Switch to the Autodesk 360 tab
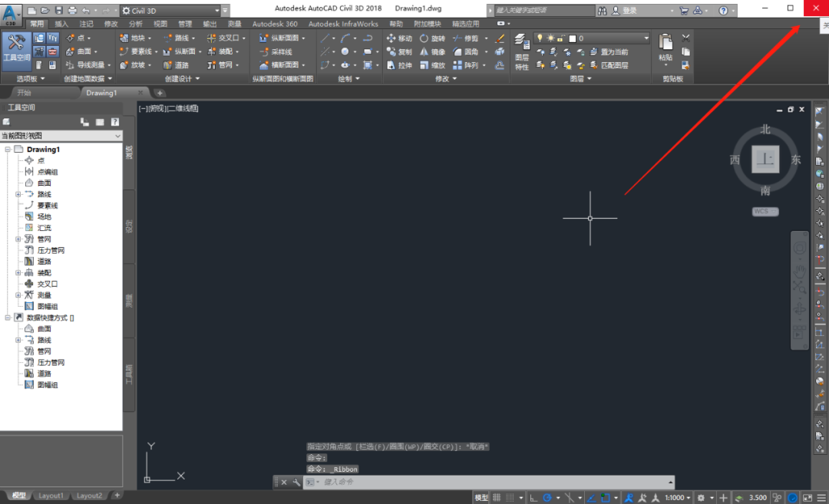Image resolution: width=829 pixels, height=504 pixels. click(x=275, y=24)
